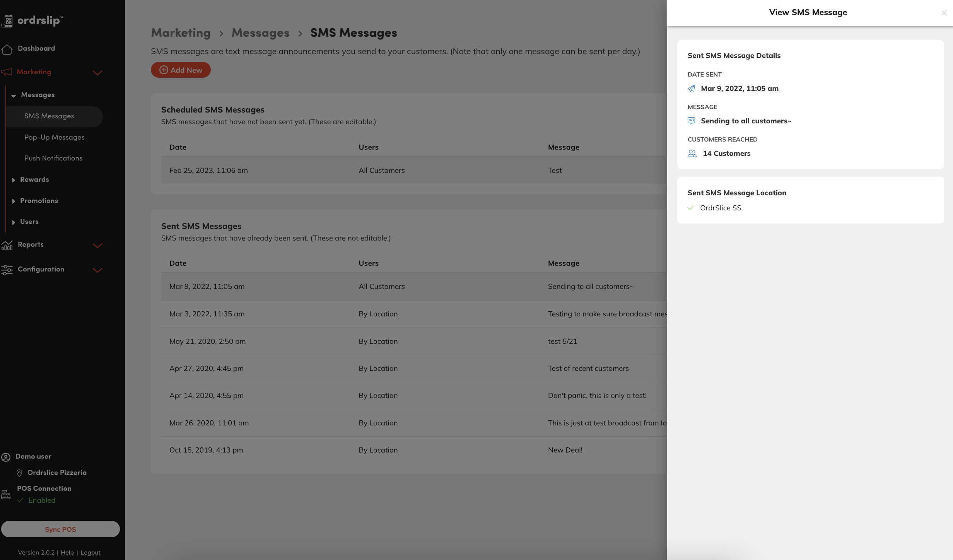
Task: Click the paper plane date sent icon
Action: 692,89
